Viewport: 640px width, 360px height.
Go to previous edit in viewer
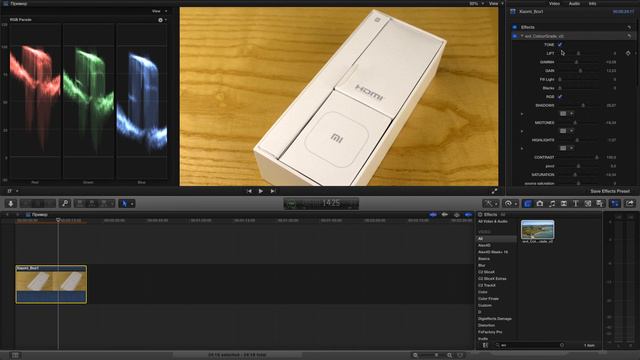[x=249, y=191]
